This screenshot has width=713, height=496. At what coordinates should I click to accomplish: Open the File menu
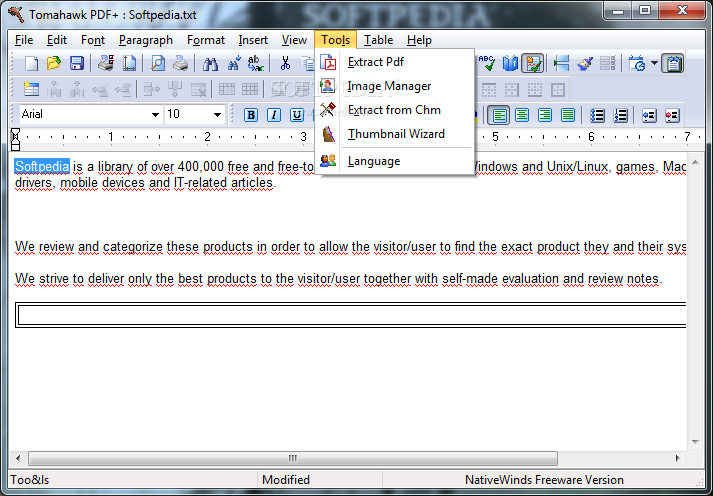pos(24,40)
